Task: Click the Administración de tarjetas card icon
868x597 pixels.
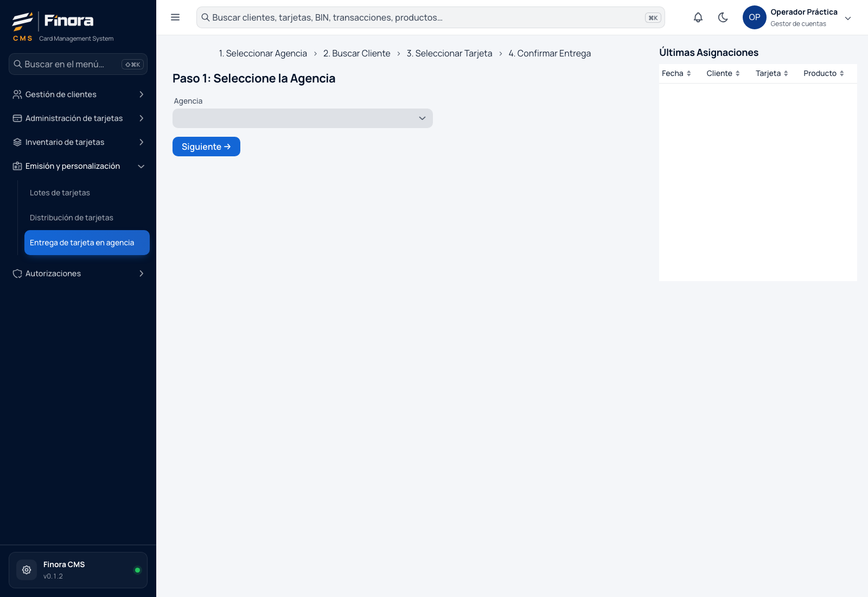Action: coord(17,118)
